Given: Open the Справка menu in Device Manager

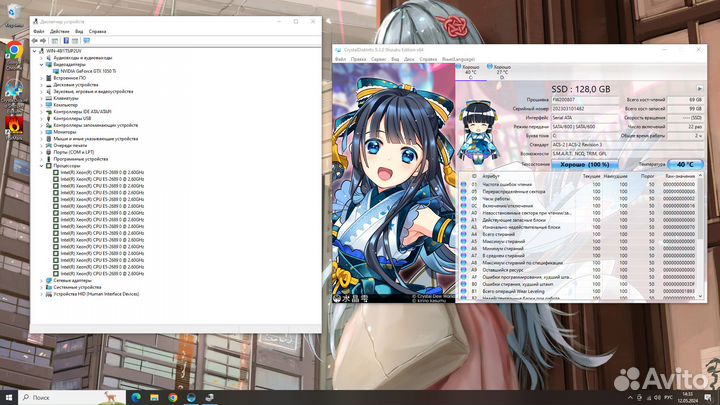Looking at the screenshot, I should point(97,31).
